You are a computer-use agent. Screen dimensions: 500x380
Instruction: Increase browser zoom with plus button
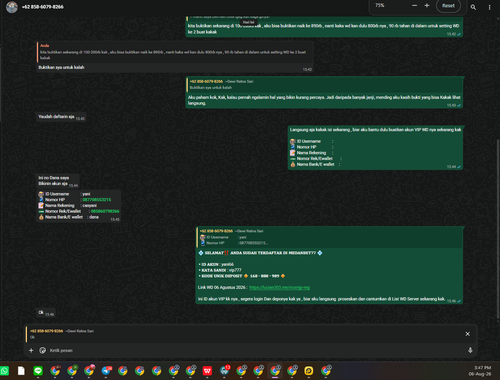[427, 6]
